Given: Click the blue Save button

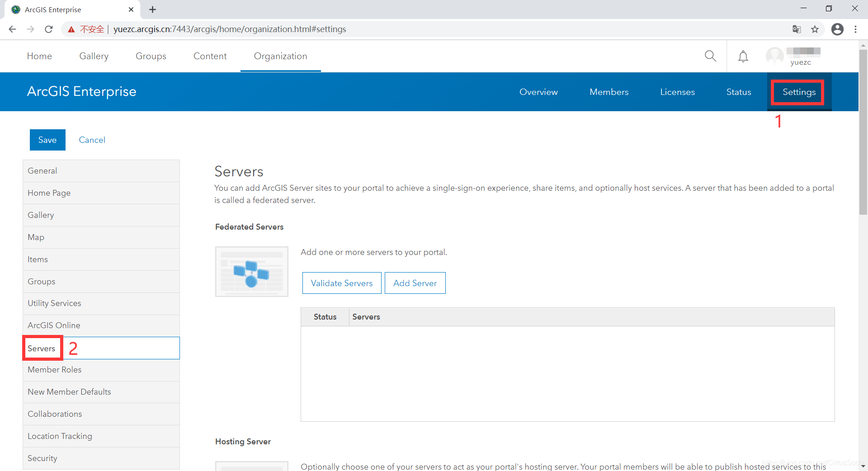Looking at the screenshot, I should point(47,140).
